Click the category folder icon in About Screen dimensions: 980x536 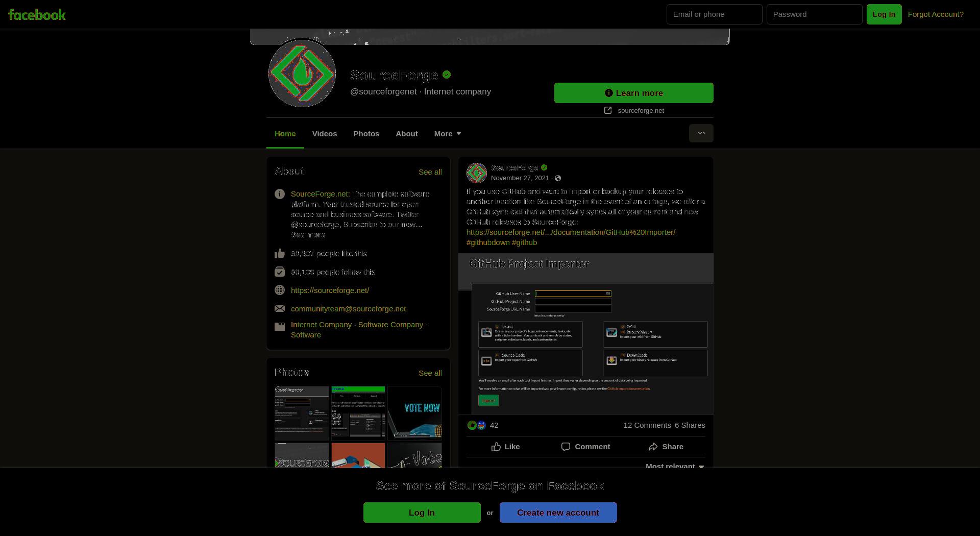[280, 326]
